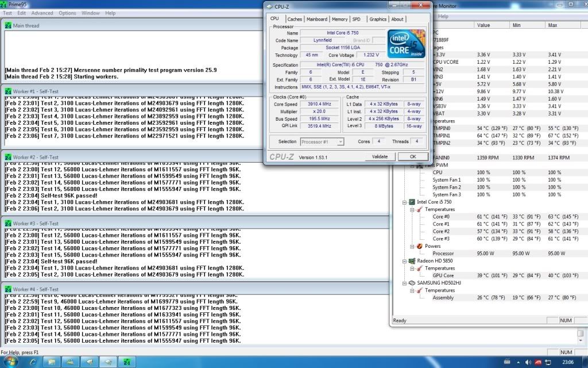Screen dimensions: 588x368
Task: Open the Options menu in Prime95
Action: (x=67, y=13)
